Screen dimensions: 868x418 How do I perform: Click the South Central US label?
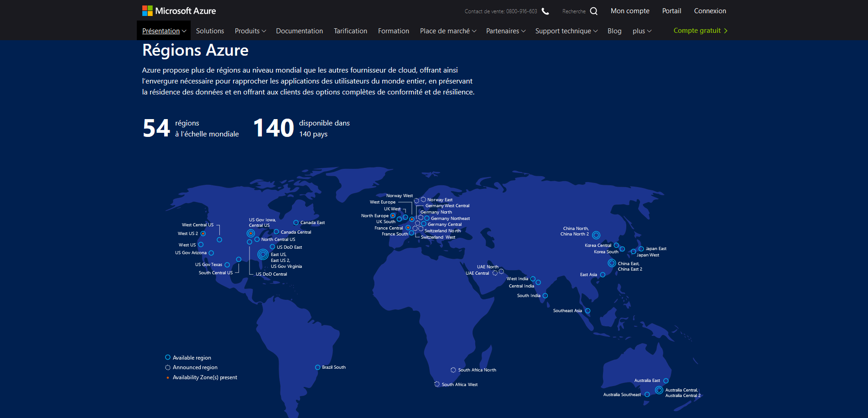[x=216, y=273]
